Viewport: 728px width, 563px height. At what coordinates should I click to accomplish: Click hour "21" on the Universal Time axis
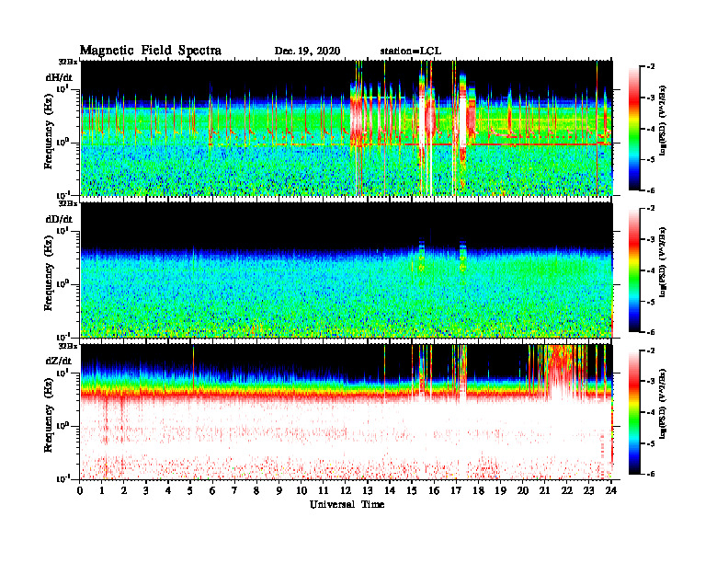click(545, 490)
